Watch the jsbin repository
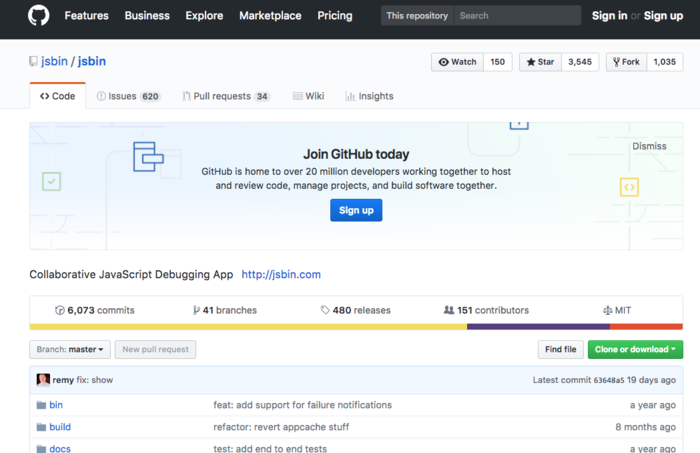The width and height of the screenshot is (700, 453). pyautogui.click(x=458, y=62)
